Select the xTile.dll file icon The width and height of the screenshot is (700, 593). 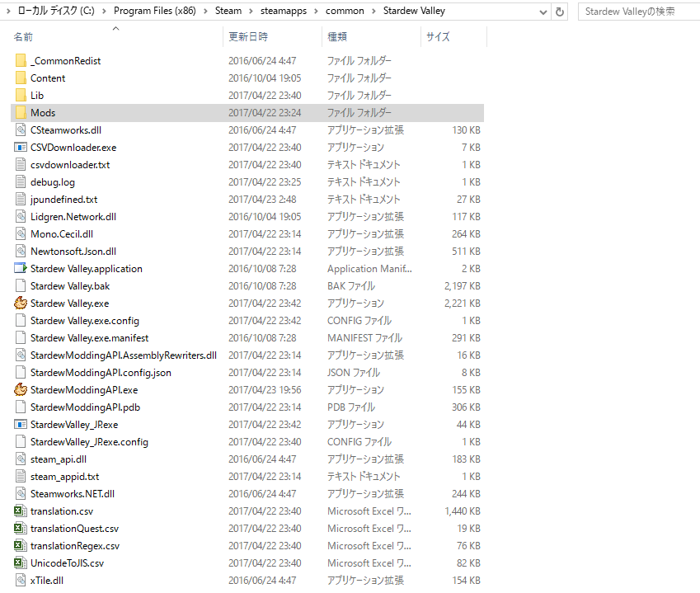(21, 581)
